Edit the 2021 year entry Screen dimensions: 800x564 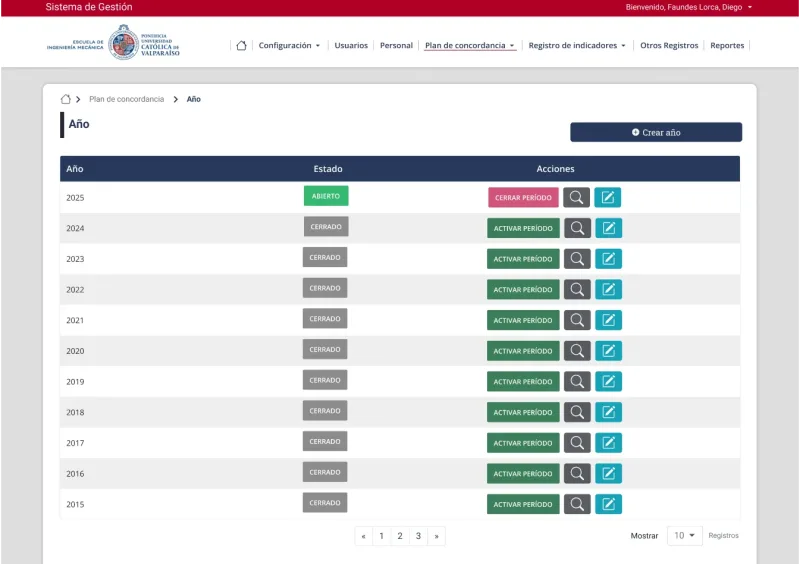609,320
